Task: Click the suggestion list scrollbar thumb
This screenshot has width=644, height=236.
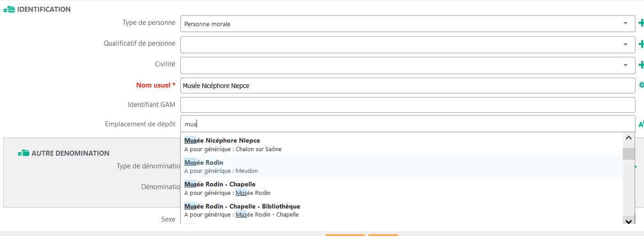Action: coord(629,154)
